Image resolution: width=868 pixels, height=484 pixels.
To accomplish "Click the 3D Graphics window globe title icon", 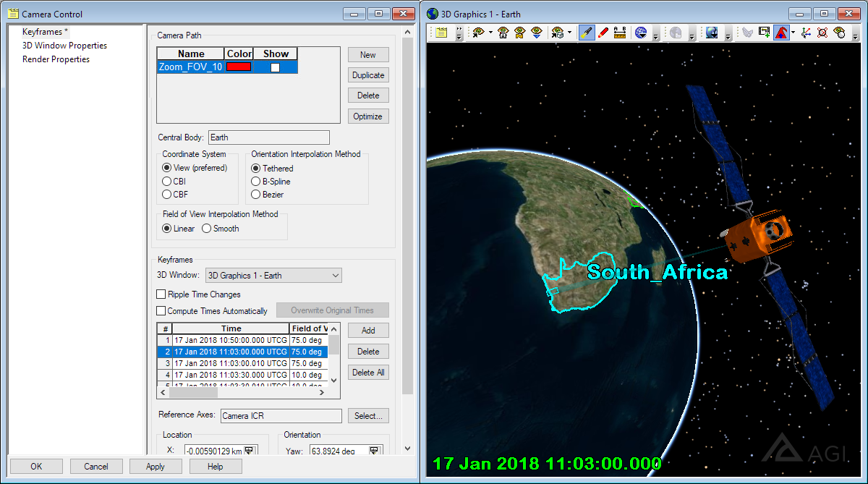I will tap(433, 14).
